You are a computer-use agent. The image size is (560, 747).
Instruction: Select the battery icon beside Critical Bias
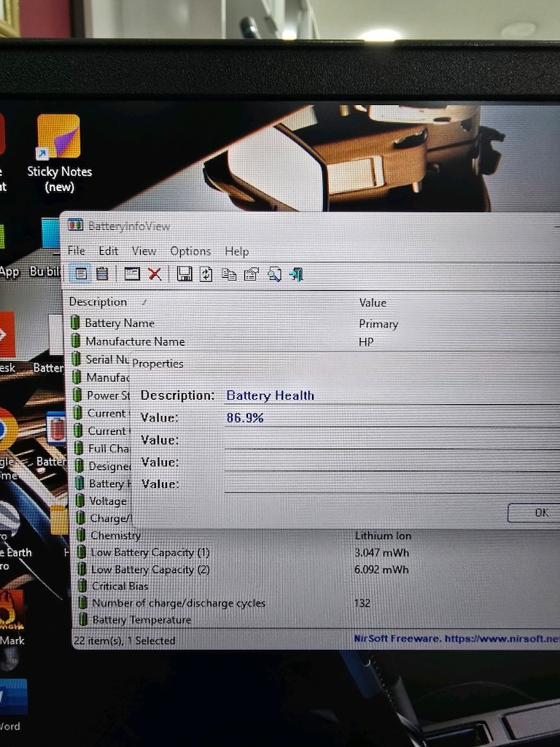(82, 586)
